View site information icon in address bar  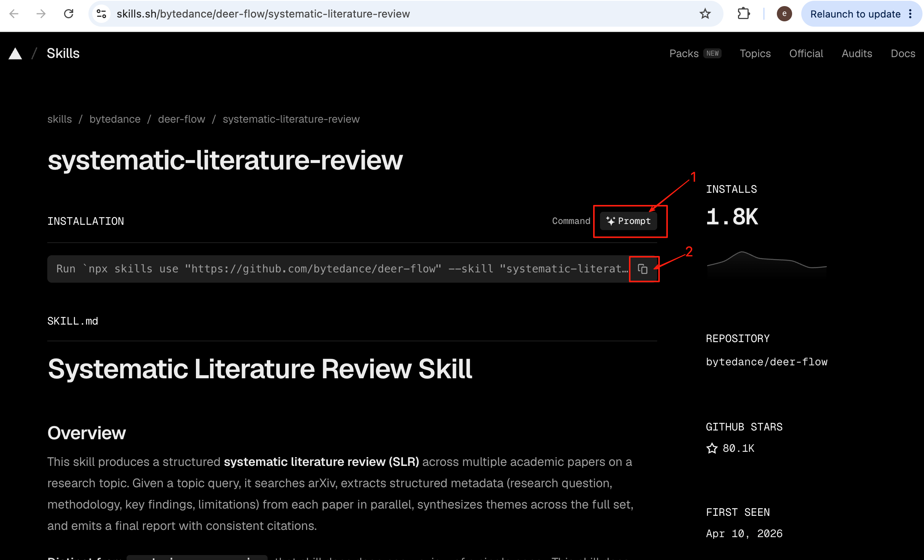click(x=101, y=14)
